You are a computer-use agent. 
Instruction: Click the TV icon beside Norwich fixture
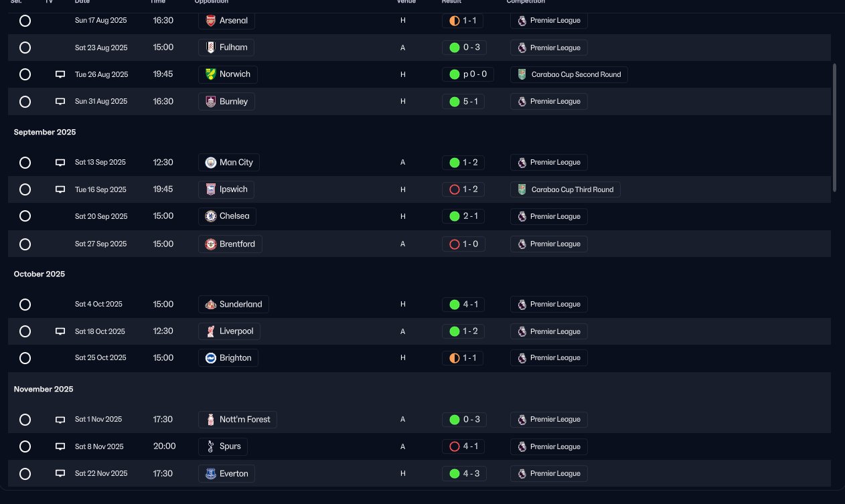pos(60,74)
